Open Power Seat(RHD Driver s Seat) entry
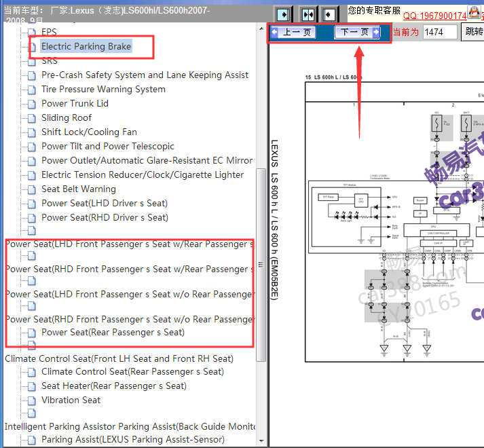Screen dimensions: 484x448 coord(105,217)
